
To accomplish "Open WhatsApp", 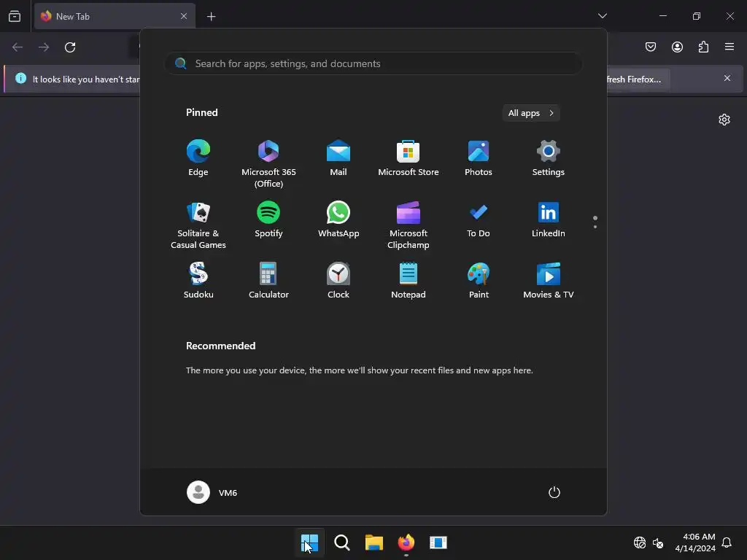I will click(338, 219).
